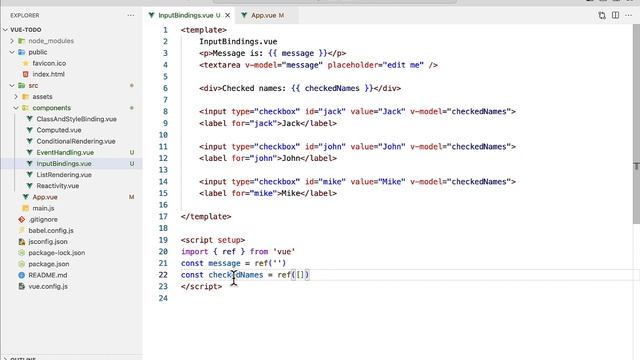This screenshot has width=640, height=360.
Task: Click the public folder icon
Action: click(x=22, y=52)
